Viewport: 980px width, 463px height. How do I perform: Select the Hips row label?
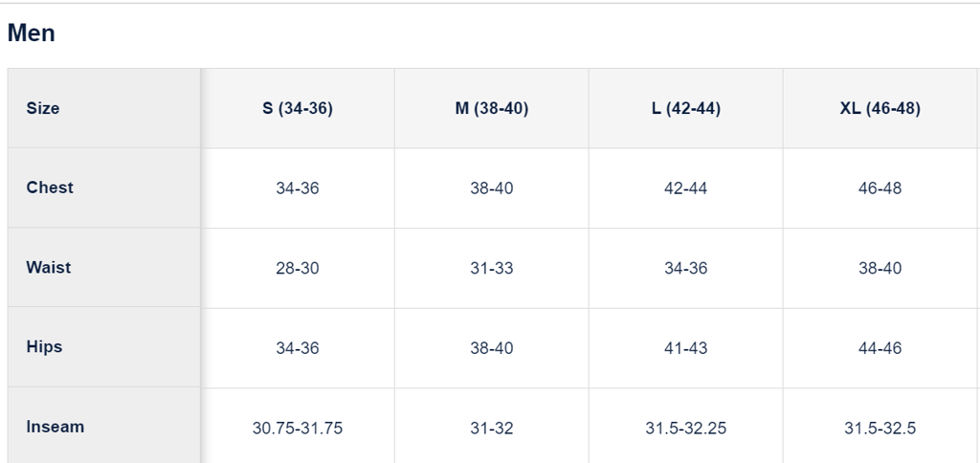pyautogui.click(x=44, y=347)
